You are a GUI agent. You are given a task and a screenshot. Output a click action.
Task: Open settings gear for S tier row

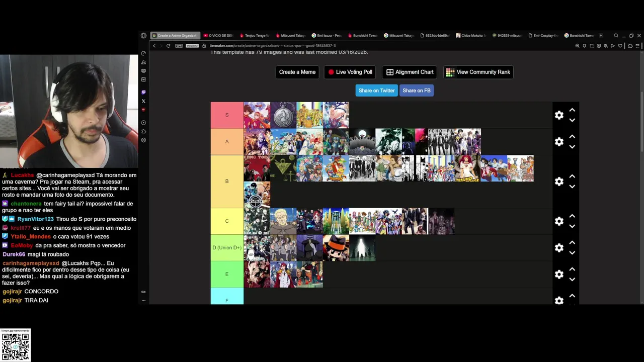pos(559,115)
